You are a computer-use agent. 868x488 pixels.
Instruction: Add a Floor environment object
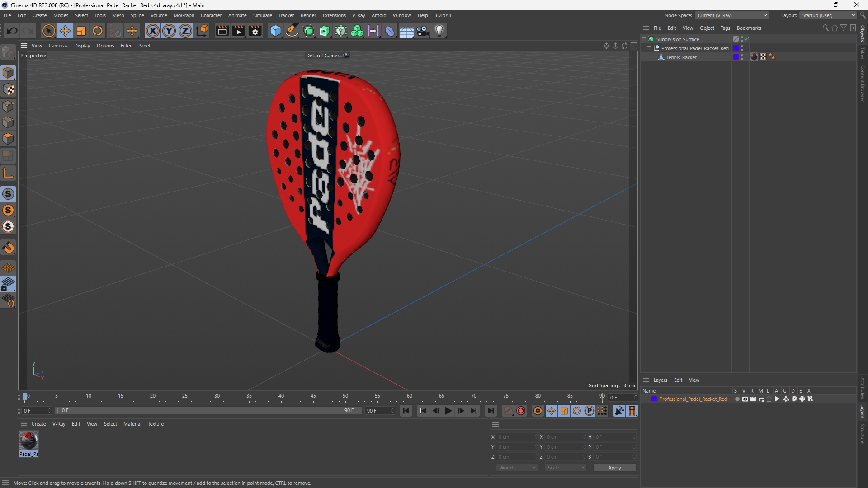(406, 31)
